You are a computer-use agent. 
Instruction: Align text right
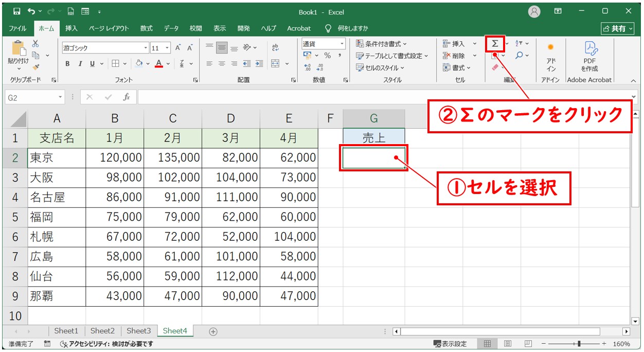click(234, 64)
